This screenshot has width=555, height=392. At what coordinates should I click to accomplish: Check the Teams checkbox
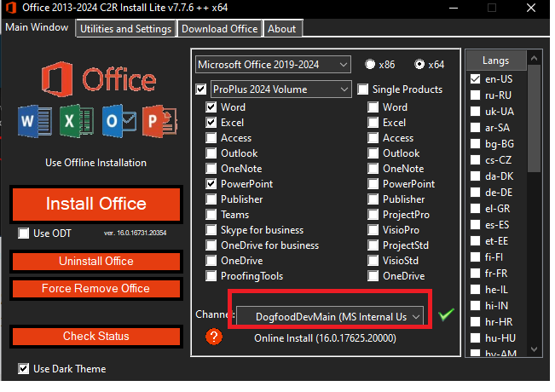(x=211, y=215)
